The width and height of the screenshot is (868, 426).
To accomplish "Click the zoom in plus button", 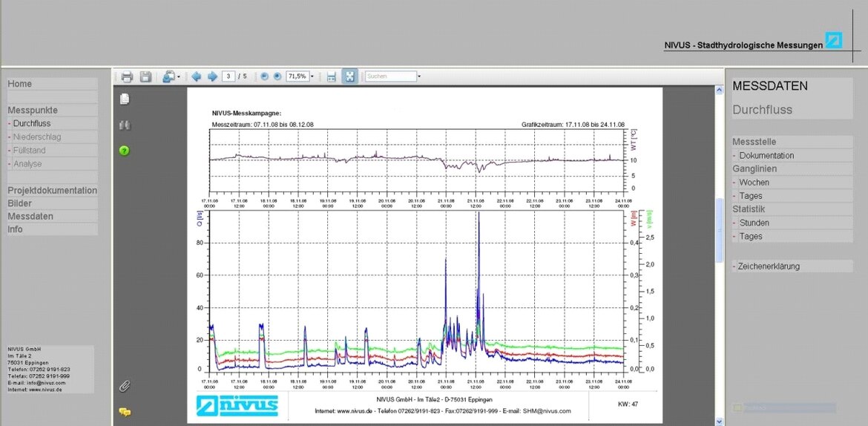I will [277, 76].
